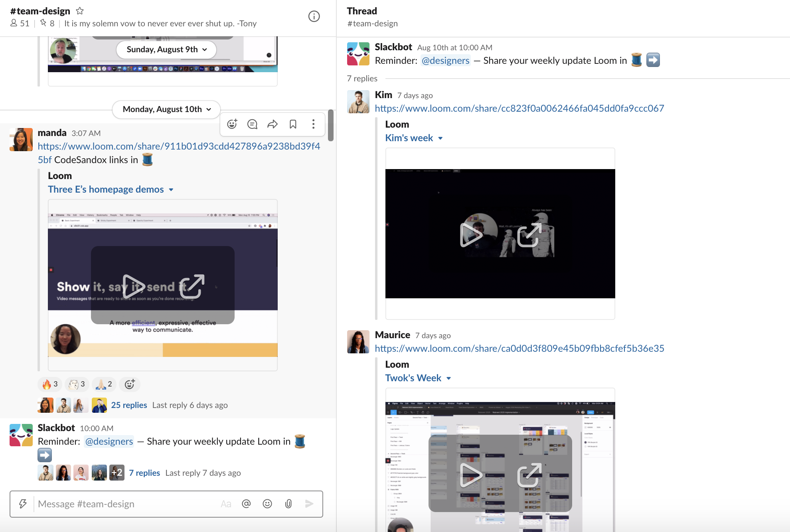This screenshot has width=790, height=532.
Task: Play Kim's week Loom video
Action: 471,235
